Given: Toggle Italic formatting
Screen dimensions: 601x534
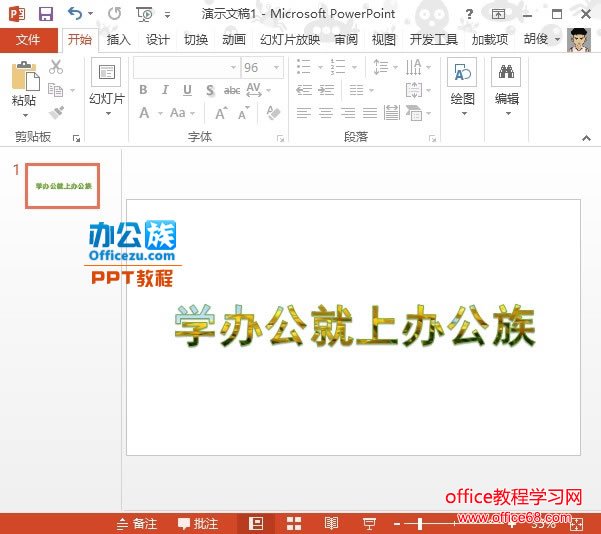Looking at the screenshot, I should 165,90.
